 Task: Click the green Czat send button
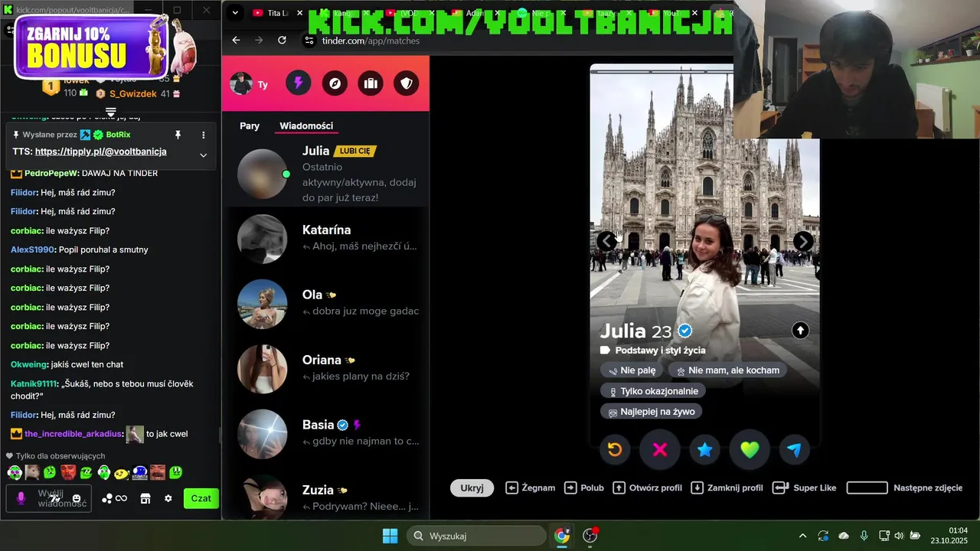201,498
